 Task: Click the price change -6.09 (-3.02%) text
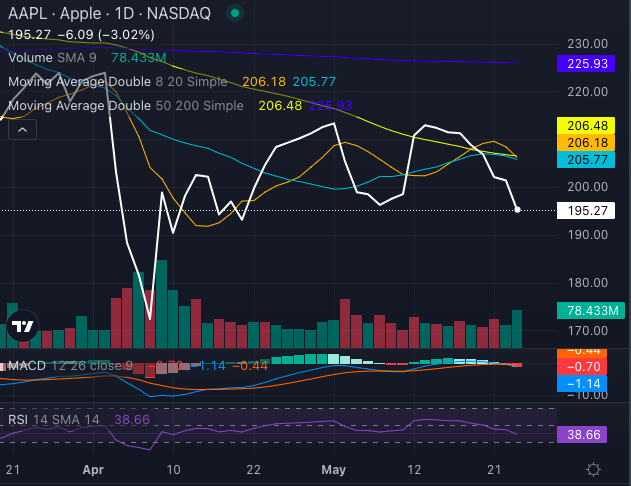coord(106,35)
